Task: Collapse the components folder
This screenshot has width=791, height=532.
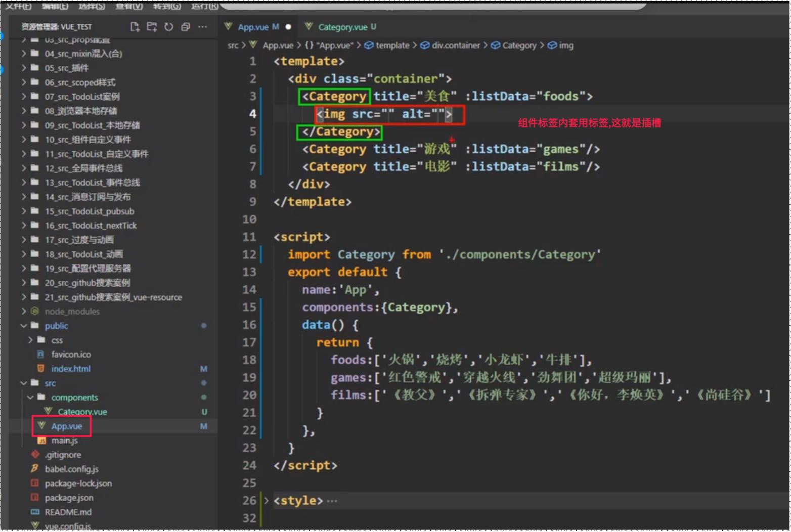Action: pyautogui.click(x=30, y=397)
